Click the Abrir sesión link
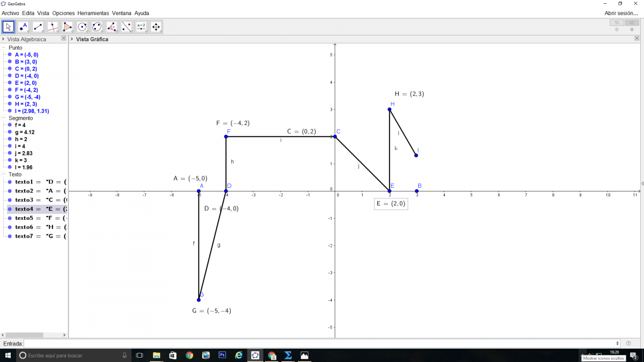644x362 pixels. click(x=621, y=13)
